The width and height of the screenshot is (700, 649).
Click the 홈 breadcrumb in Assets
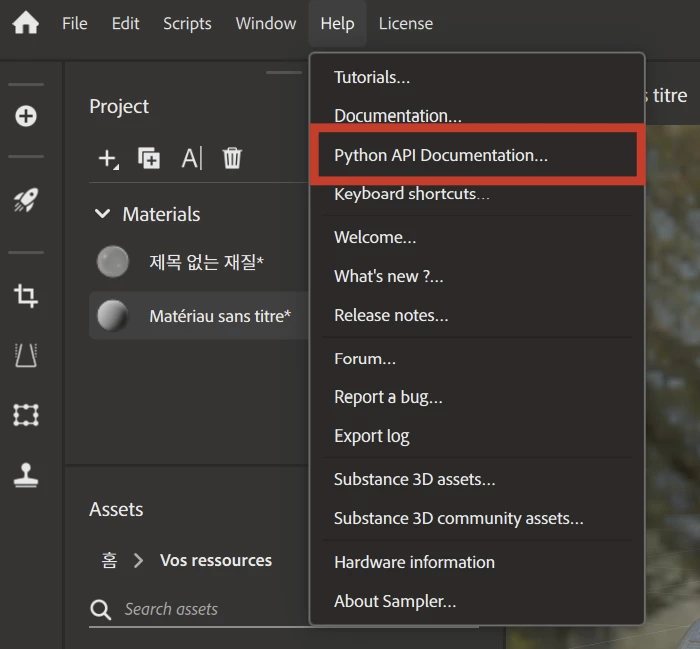[109, 560]
